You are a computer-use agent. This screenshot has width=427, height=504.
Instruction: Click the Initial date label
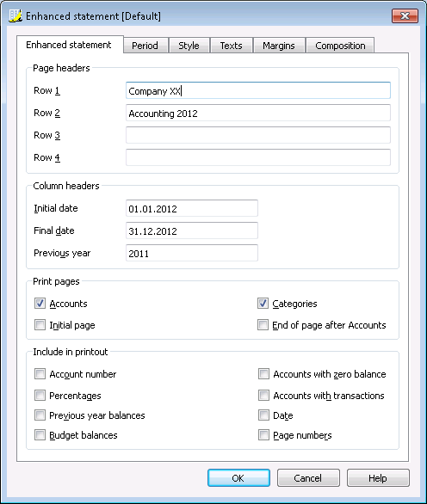tap(56, 208)
